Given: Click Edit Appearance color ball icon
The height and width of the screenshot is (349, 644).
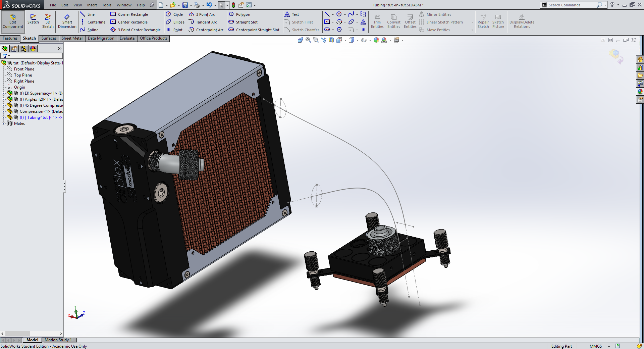Looking at the screenshot, I should [376, 40].
